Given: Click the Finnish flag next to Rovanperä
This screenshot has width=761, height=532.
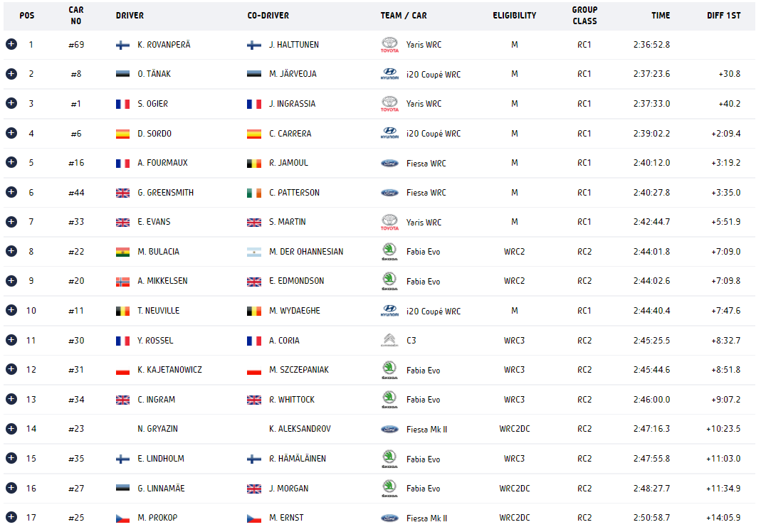Looking at the screenshot, I should pyautogui.click(x=122, y=45).
